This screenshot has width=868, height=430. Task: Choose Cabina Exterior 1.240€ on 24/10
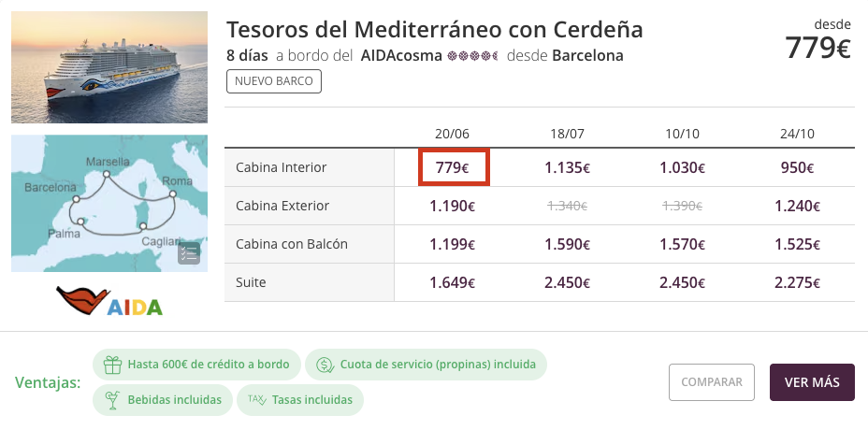tap(797, 206)
